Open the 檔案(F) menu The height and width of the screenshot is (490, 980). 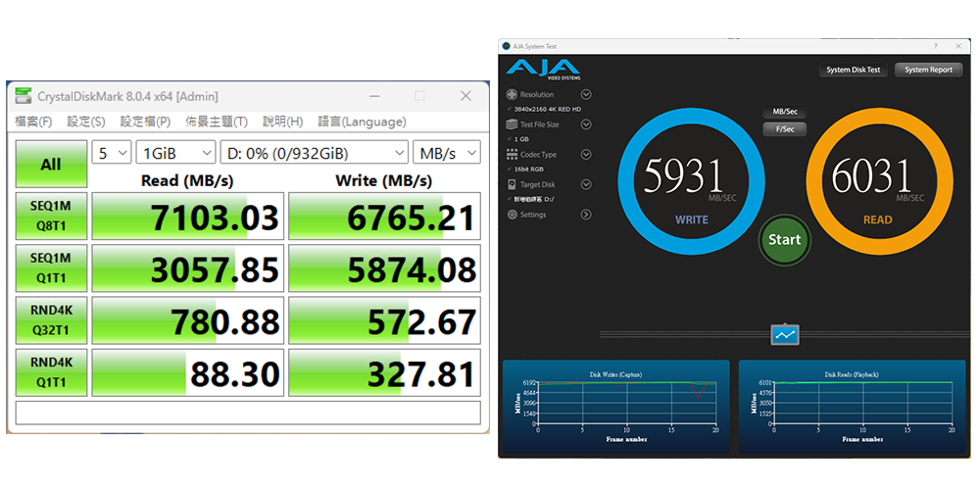pos(33,122)
